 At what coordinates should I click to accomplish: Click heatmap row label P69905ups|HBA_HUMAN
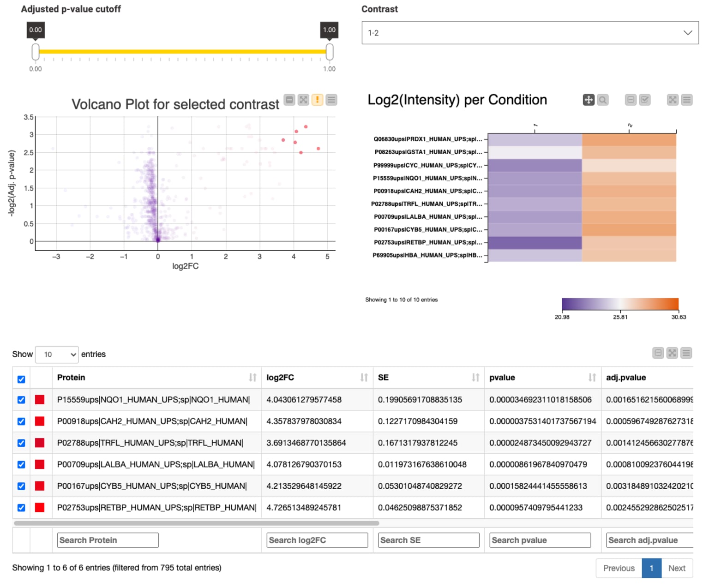427,255
